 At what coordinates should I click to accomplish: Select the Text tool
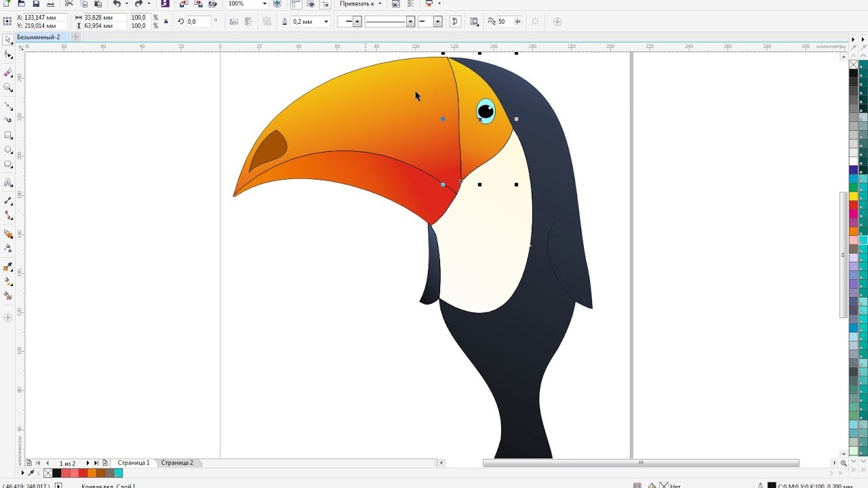point(8,183)
